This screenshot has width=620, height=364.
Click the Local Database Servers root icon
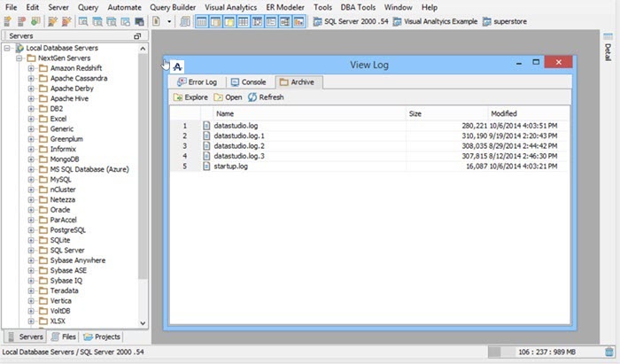coord(19,48)
